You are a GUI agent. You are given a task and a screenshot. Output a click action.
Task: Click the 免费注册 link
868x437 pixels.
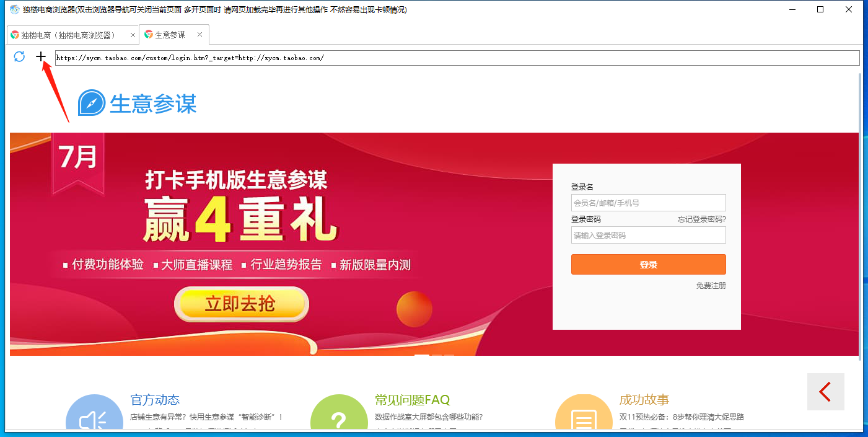pyautogui.click(x=711, y=286)
